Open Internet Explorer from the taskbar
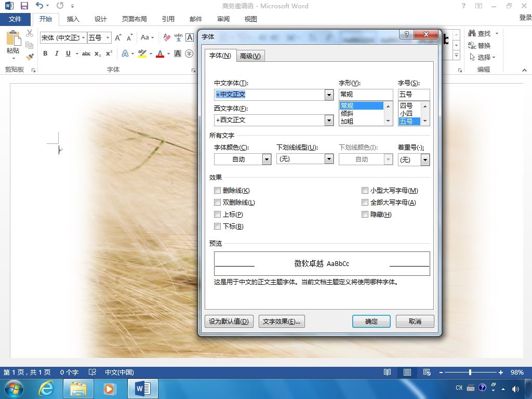 pos(46,389)
